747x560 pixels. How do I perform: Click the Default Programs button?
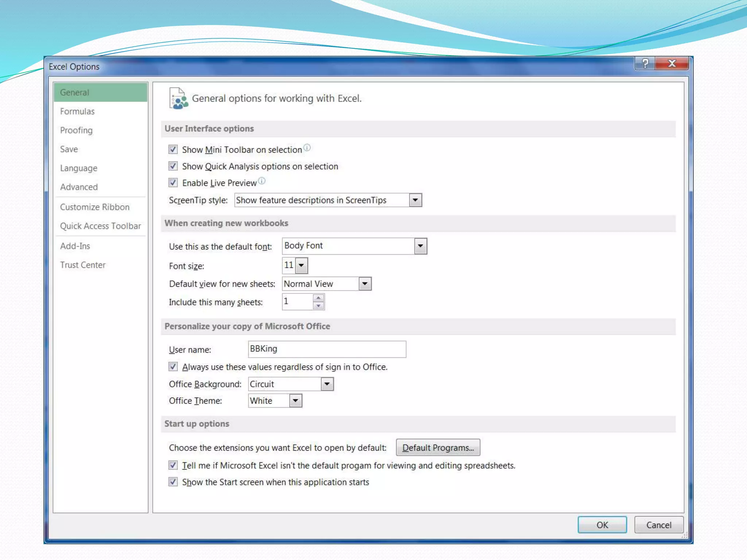point(438,448)
